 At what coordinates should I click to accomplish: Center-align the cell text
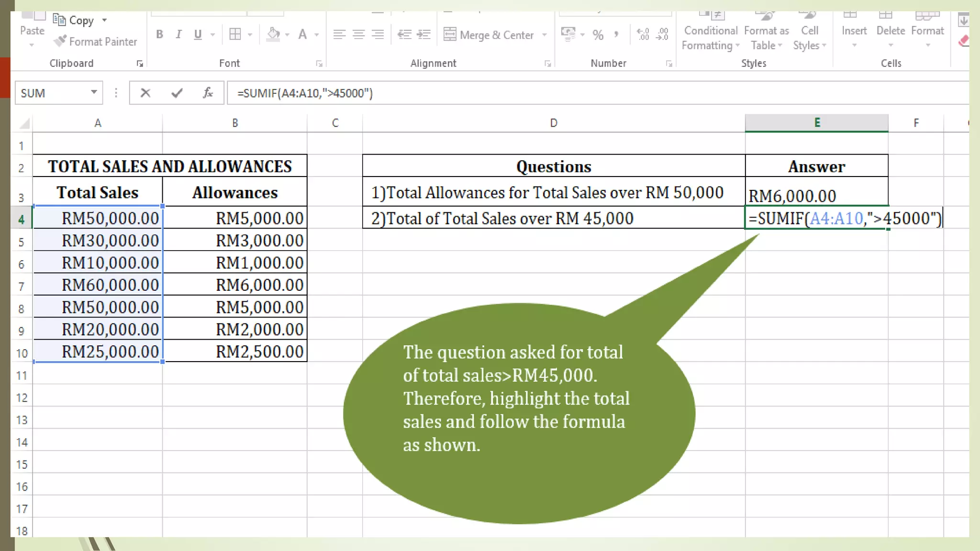click(358, 34)
